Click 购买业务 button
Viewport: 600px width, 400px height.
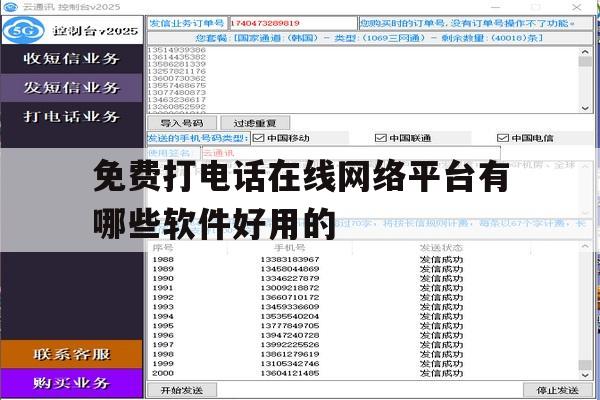[x=72, y=383]
